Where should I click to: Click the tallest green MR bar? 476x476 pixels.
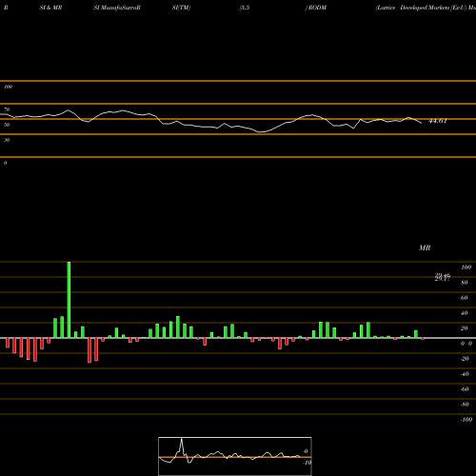(x=69, y=300)
